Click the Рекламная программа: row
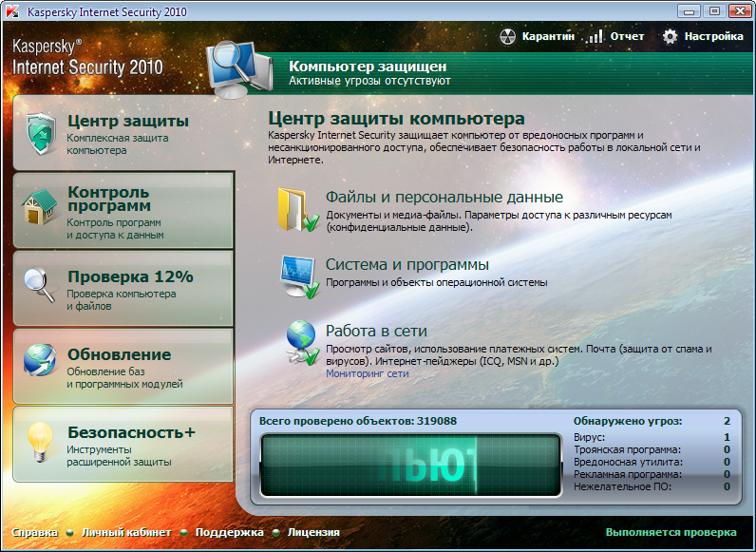Screen dimensions: 756x552 coord(652,474)
